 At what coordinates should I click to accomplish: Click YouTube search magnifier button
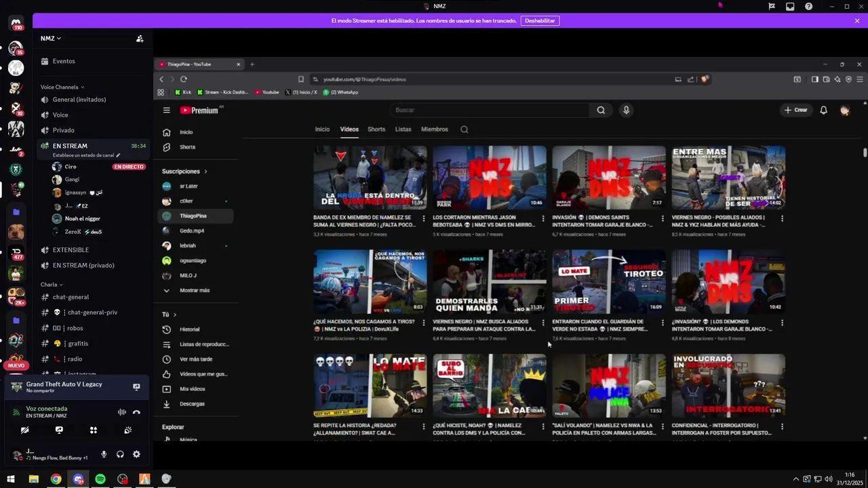pyautogui.click(x=601, y=110)
